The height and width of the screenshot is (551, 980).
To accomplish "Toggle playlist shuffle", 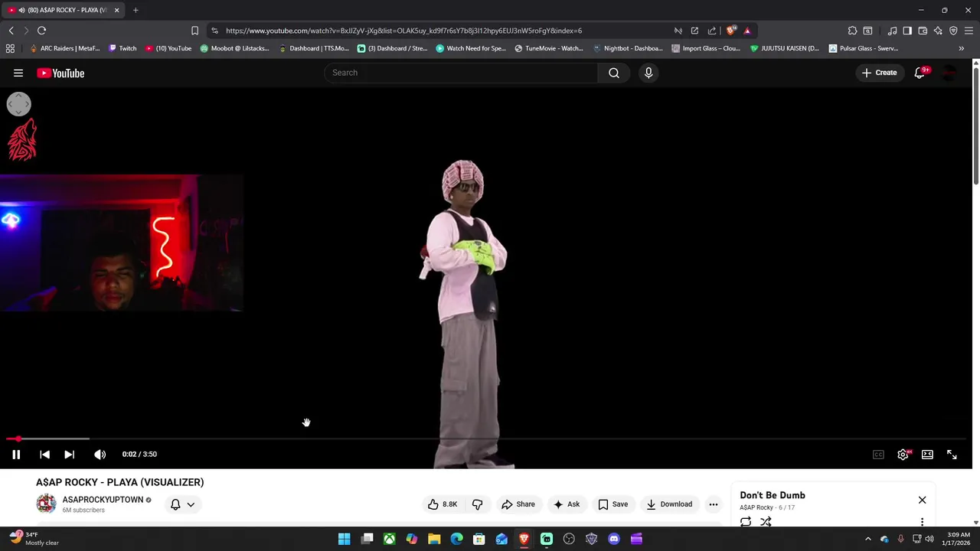I will pos(766,522).
